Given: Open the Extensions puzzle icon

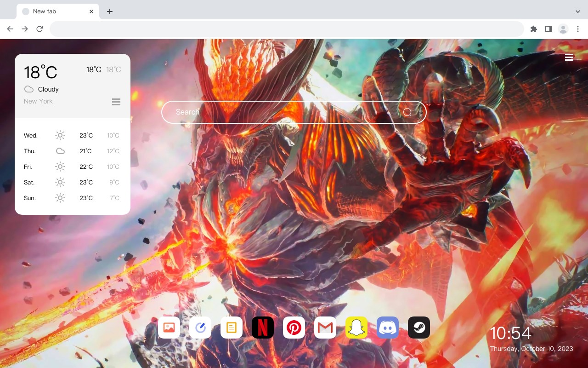Looking at the screenshot, I should [533, 29].
